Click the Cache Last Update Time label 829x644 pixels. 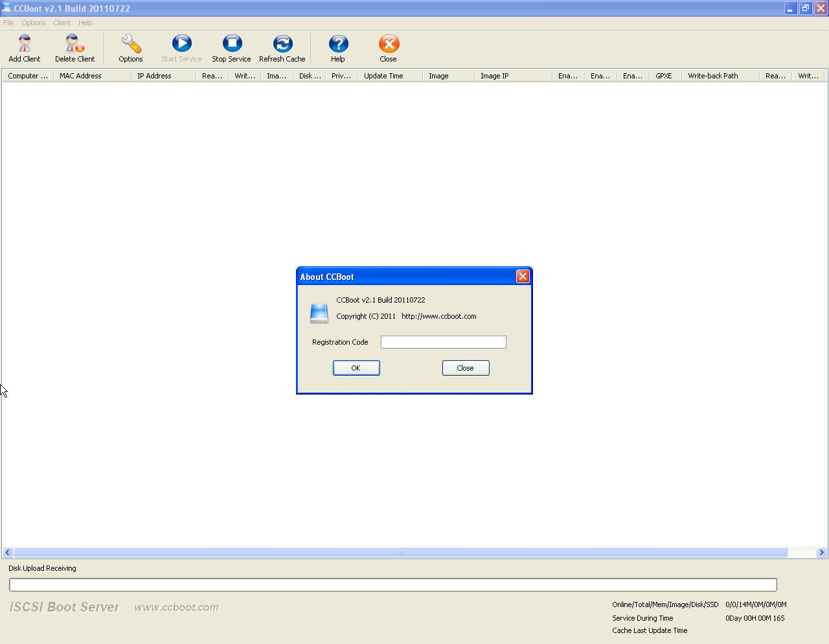pos(650,630)
